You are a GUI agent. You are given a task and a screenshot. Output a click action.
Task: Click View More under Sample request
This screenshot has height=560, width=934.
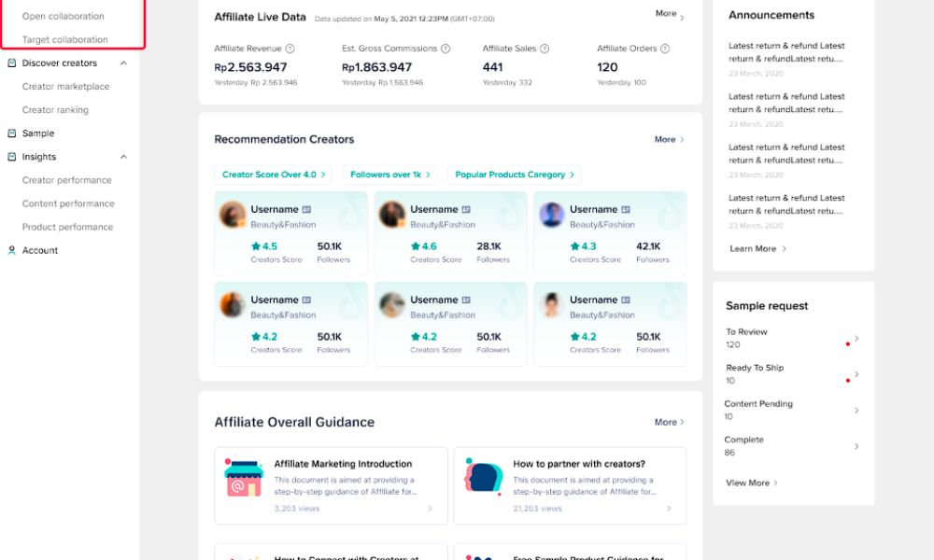(x=752, y=483)
